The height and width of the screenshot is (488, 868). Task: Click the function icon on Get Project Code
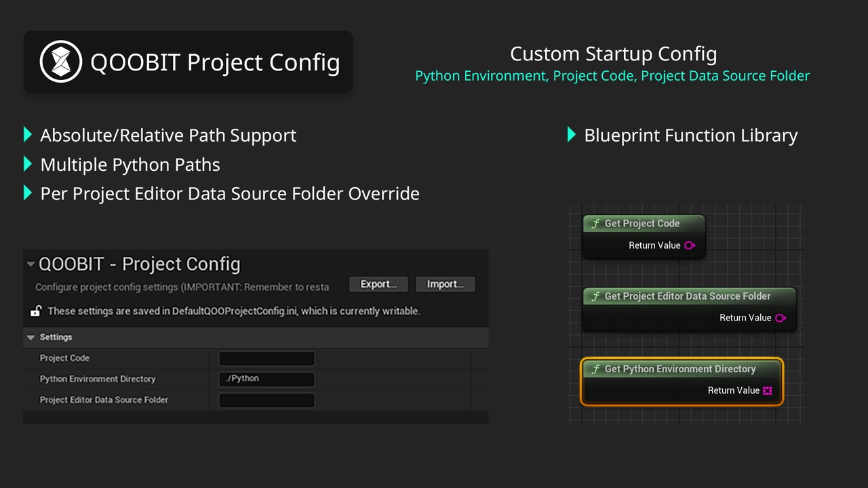595,224
